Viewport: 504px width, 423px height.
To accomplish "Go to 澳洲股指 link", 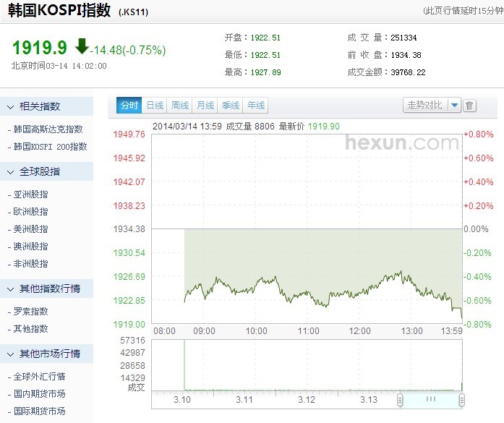I will click(x=30, y=247).
